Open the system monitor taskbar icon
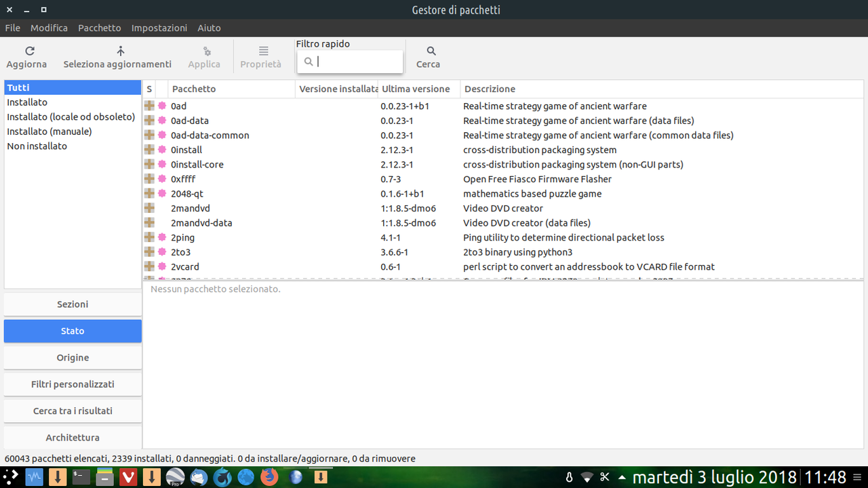868x488 pixels. [35, 476]
